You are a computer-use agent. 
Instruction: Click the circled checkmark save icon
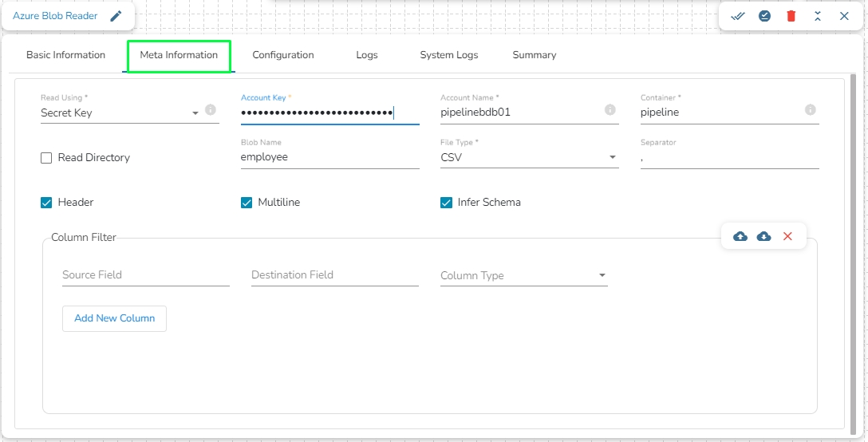coord(764,16)
